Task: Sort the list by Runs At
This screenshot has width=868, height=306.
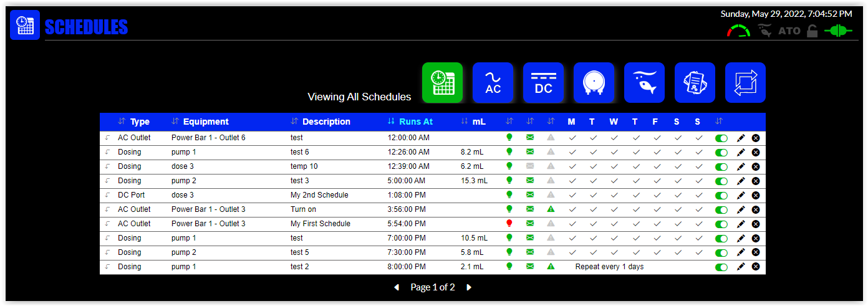Action: click(x=415, y=122)
